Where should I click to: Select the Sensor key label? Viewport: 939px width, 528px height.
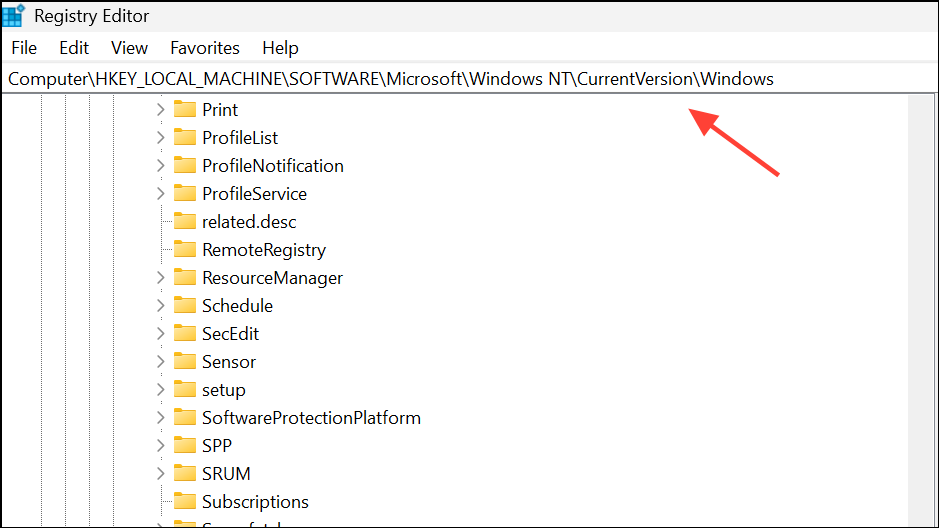(229, 362)
